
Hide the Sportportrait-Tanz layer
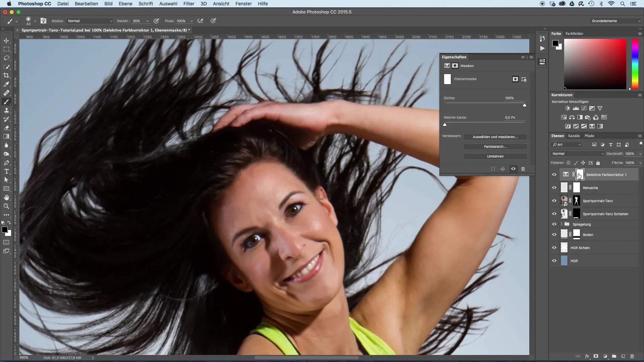554,201
